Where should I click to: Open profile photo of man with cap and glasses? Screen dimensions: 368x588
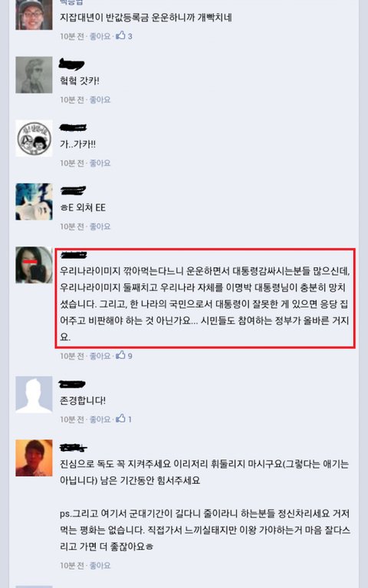[34, 15]
